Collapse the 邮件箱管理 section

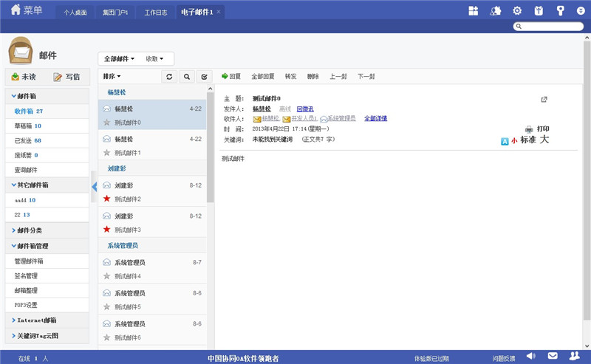[47, 246]
